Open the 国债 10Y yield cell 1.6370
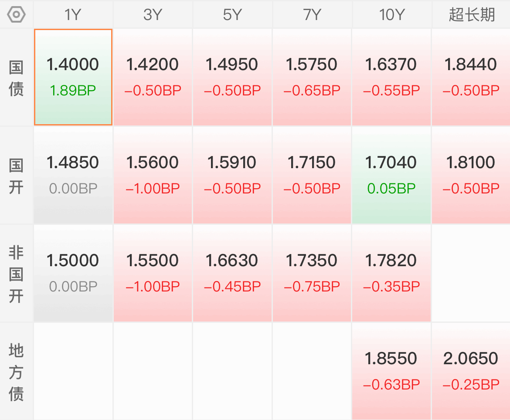 click(x=391, y=77)
